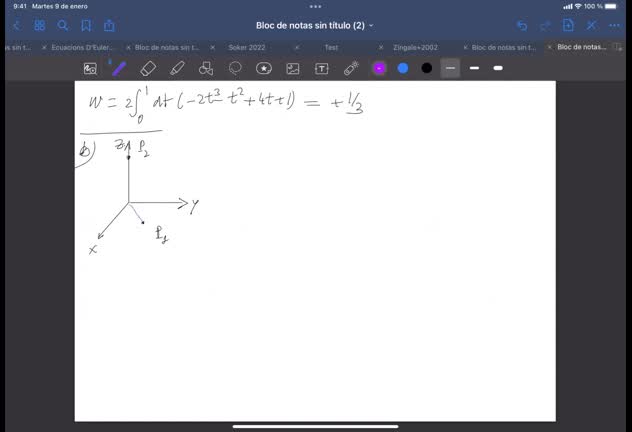The width and height of the screenshot is (632, 432).
Task: Select the purple Pen tool
Action: coord(119,69)
